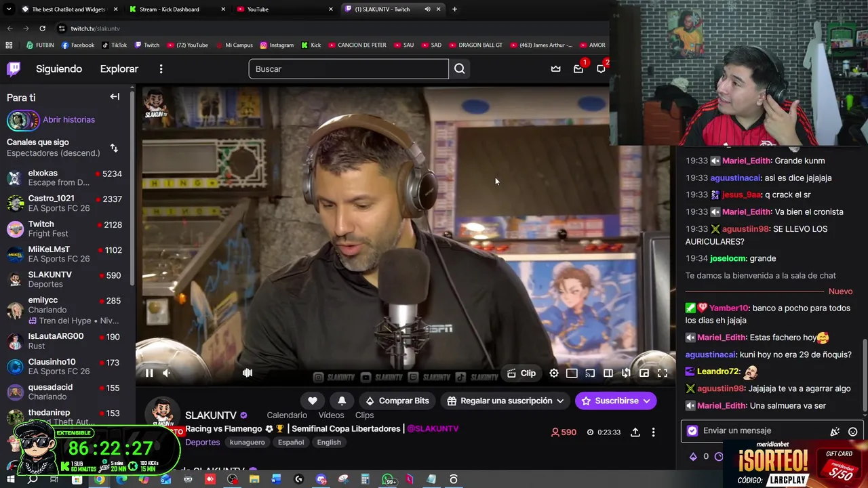Image resolution: width=868 pixels, height=488 pixels.
Task: Open more options three-dot menu in top nav
Action: click(x=161, y=69)
